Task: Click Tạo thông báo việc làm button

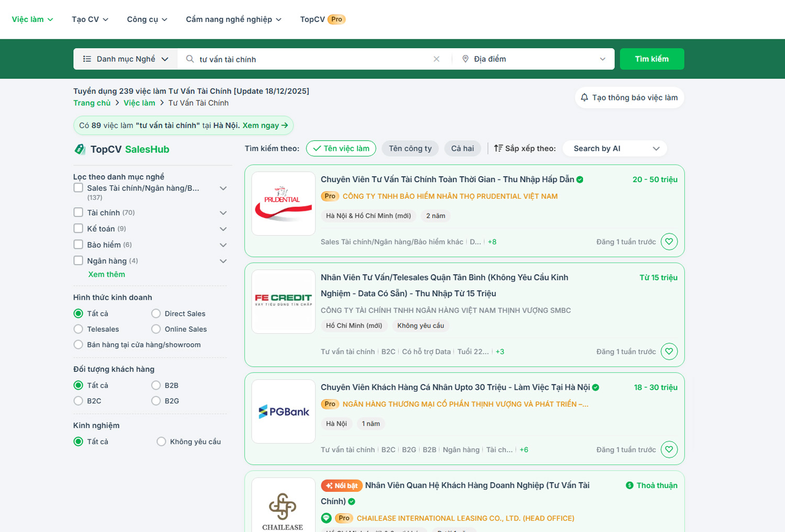Action: 630,97
